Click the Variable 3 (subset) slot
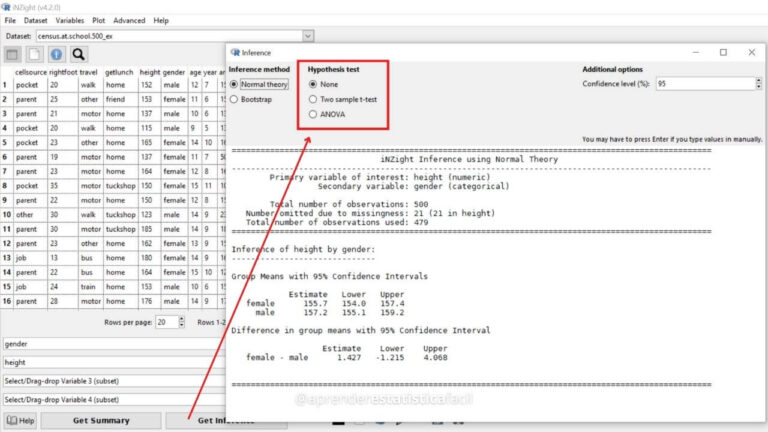 pyautogui.click(x=114, y=381)
